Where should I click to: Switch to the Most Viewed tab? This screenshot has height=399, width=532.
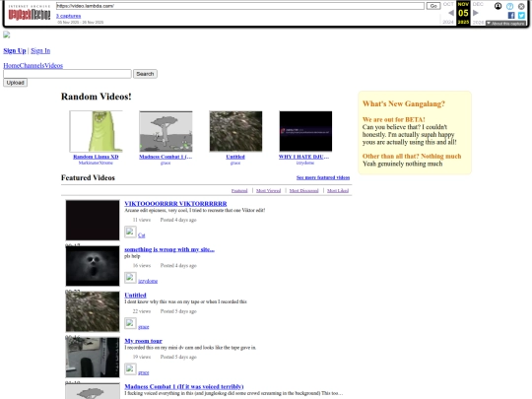[x=268, y=191]
